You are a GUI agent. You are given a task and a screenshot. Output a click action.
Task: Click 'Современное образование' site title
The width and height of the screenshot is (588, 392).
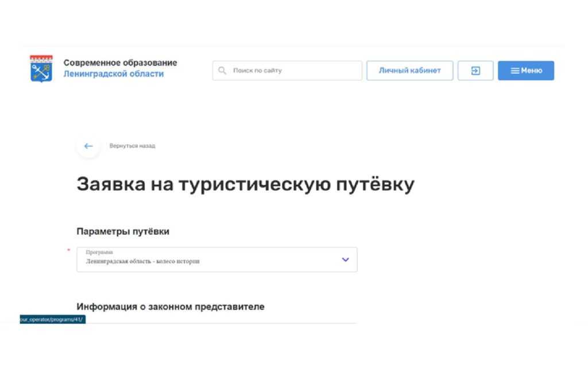pyautogui.click(x=120, y=63)
